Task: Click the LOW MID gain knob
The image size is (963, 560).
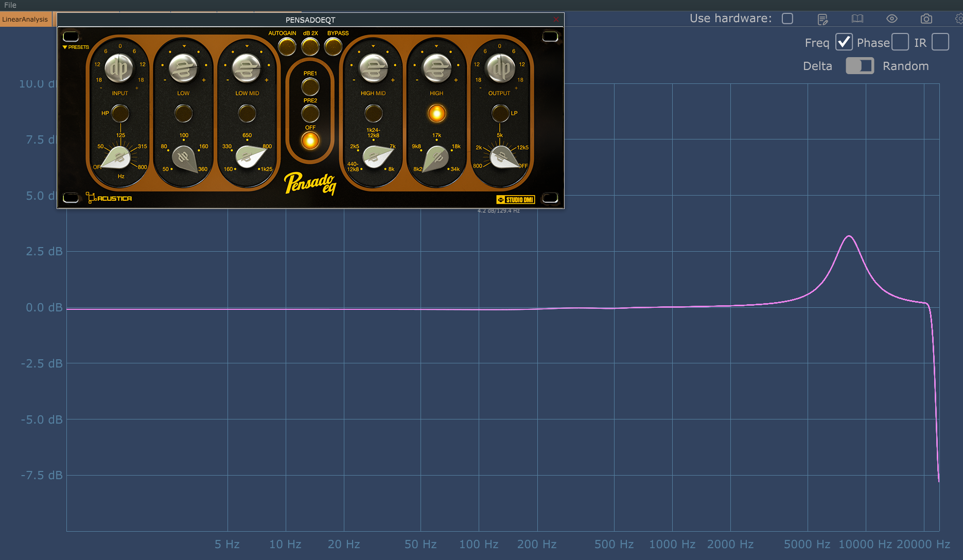Action: tap(247, 68)
